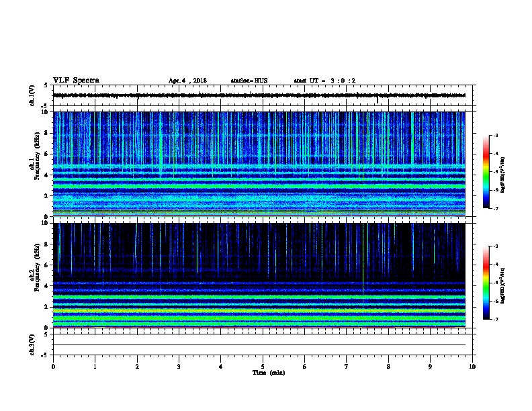Click the "Time (min)" axis title

[x=269, y=373]
